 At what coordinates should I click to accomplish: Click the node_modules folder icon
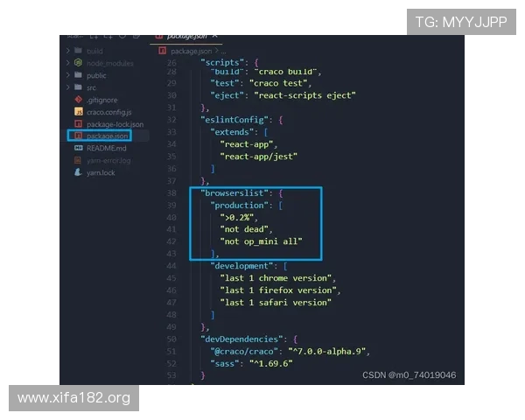pos(79,64)
